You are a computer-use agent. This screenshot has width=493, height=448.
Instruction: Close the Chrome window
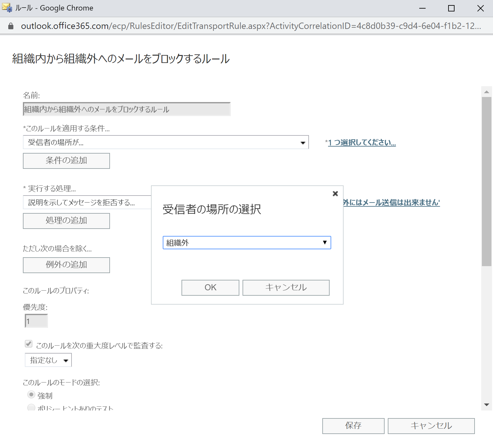(x=481, y=8)
